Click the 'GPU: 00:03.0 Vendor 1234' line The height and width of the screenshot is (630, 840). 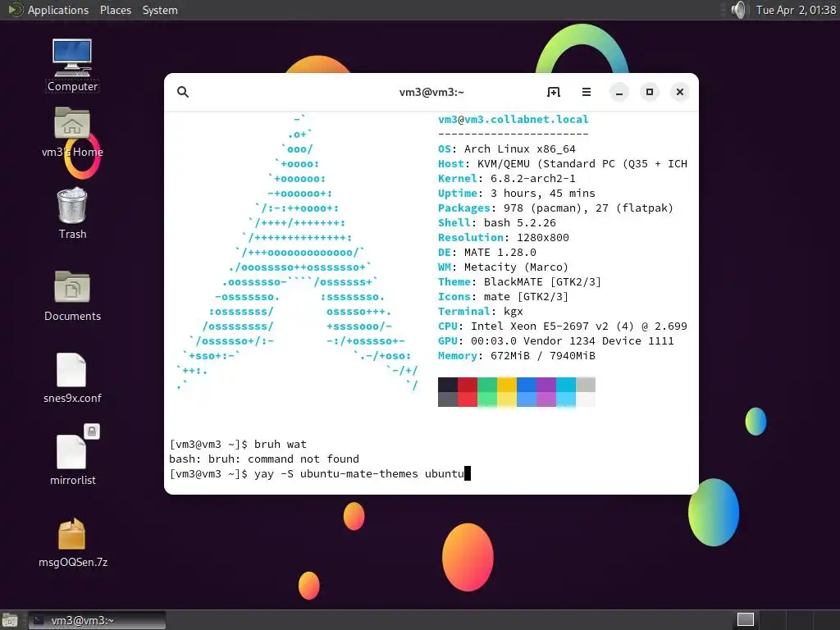555,340
